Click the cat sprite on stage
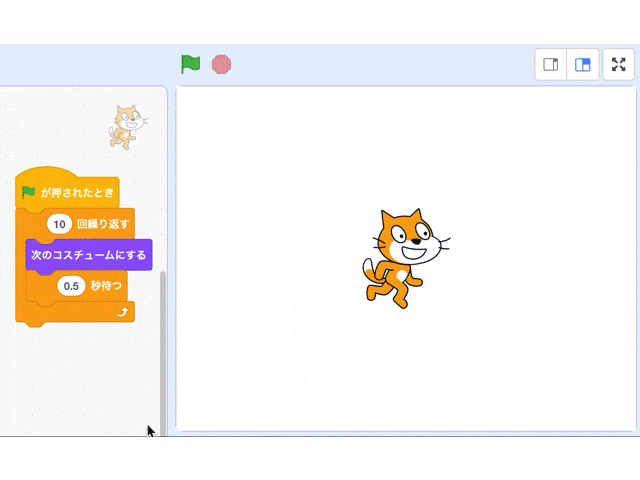The height and width of the screenshot is (480, 640). (406, 258)
